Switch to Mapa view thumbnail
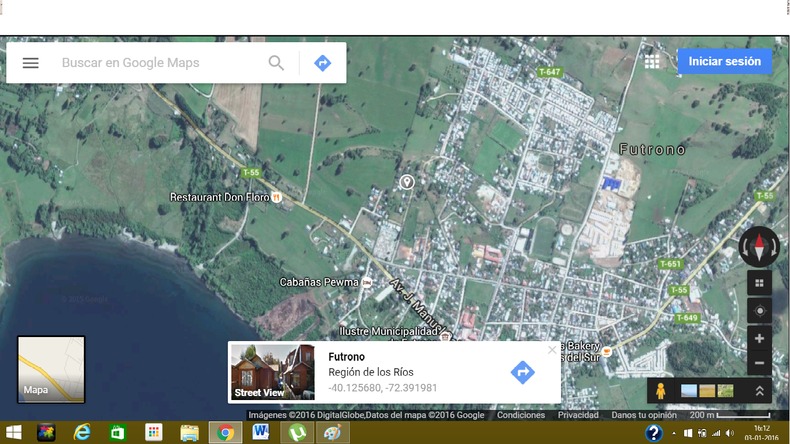 pyautogui.click(x=51, y=369)
